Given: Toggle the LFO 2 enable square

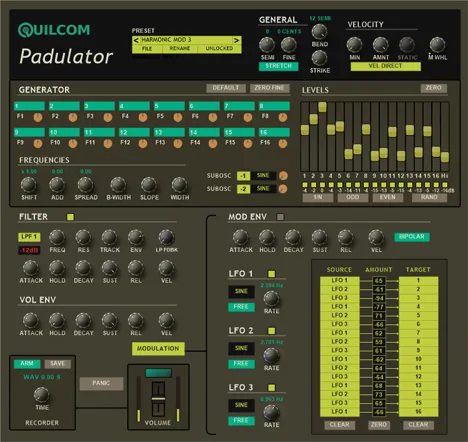Looking at the screenshot, I should [271, 331].
